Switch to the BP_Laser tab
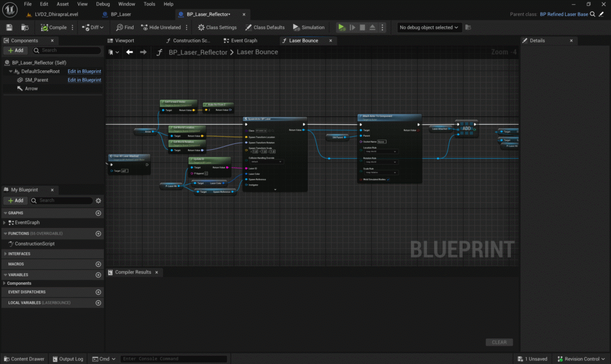Image resolution: width=611 pixels, height=364 pixels. click(x=121, y=14)
